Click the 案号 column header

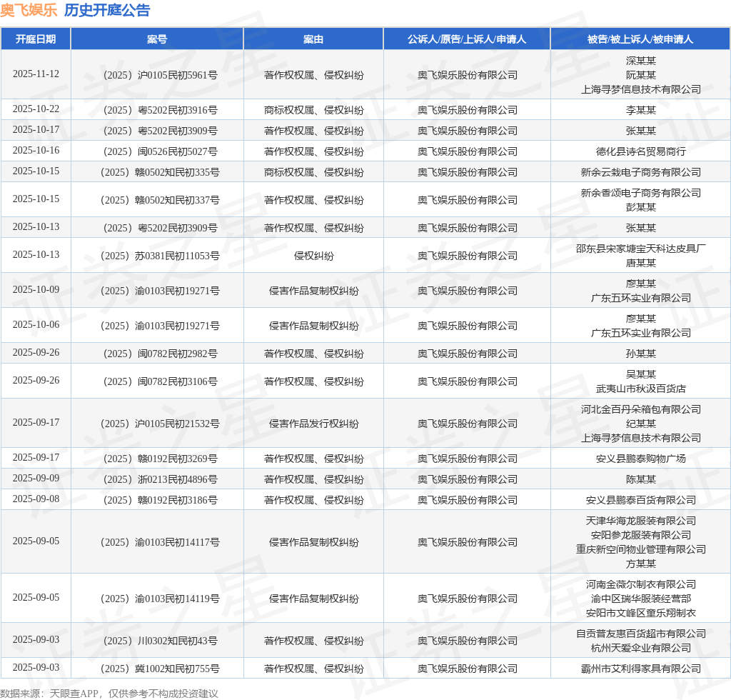tap(157, 39)
